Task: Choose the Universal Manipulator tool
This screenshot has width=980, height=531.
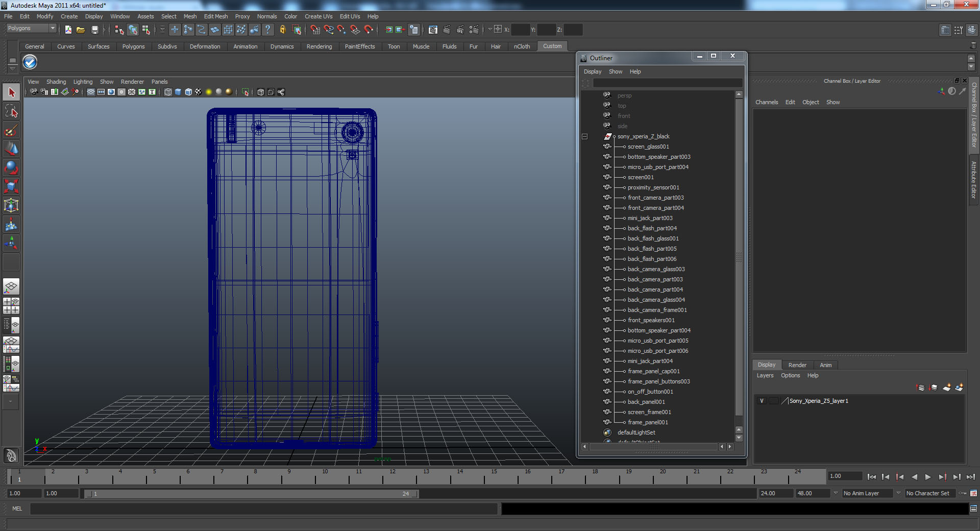Action: (11, 205)
